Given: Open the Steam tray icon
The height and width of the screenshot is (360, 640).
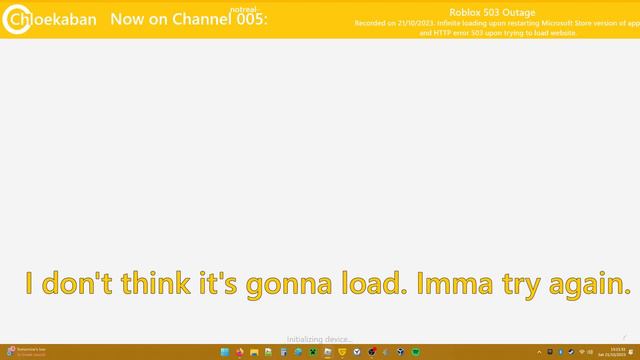Looking at the screenshot, I should point(571,352).
